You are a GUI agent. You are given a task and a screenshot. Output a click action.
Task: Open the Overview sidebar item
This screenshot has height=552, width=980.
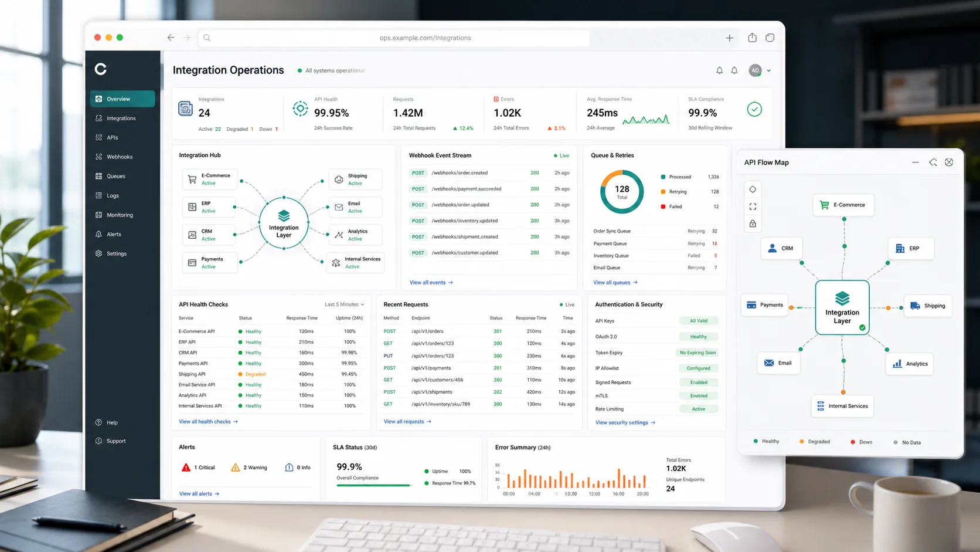[x=122, y=99]
